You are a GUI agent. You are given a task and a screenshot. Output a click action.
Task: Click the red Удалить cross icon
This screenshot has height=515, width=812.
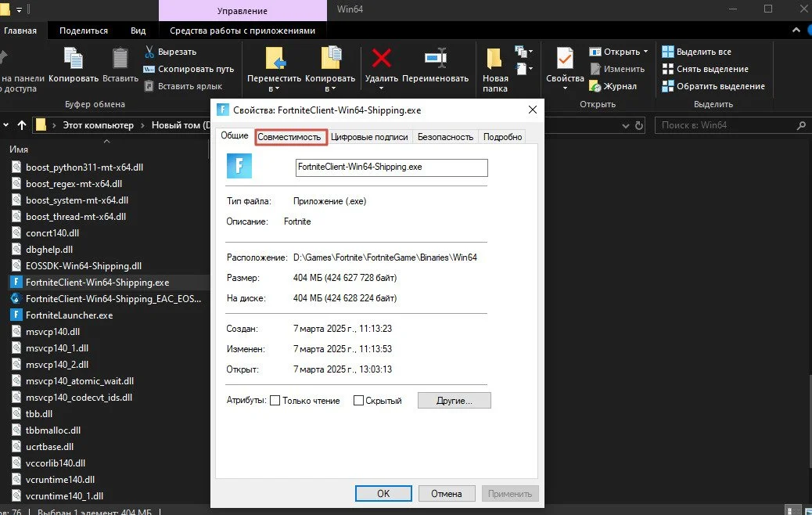[382, 58]
